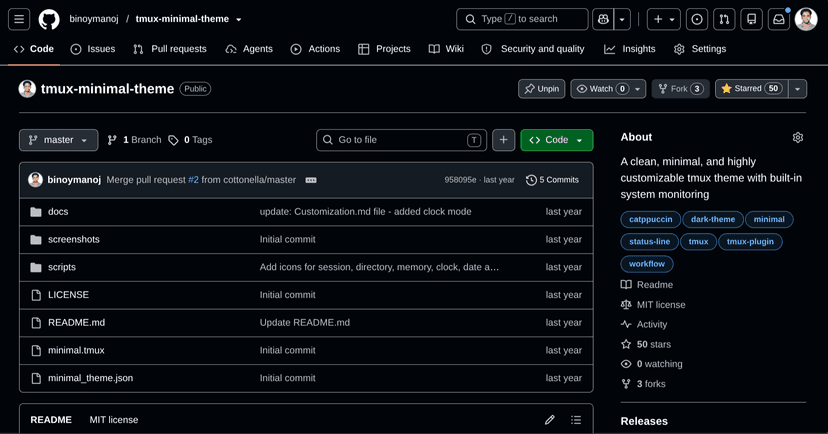Viewport: 828px width, 434px height.
Task: Switch to the Pull requests tab
Action: pos(170,49)
